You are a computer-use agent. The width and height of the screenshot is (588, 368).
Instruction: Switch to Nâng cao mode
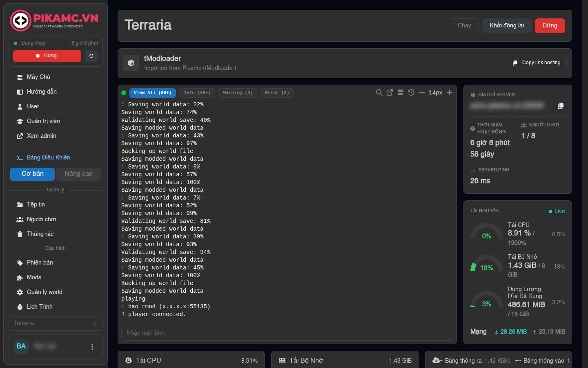pos(78,174)
